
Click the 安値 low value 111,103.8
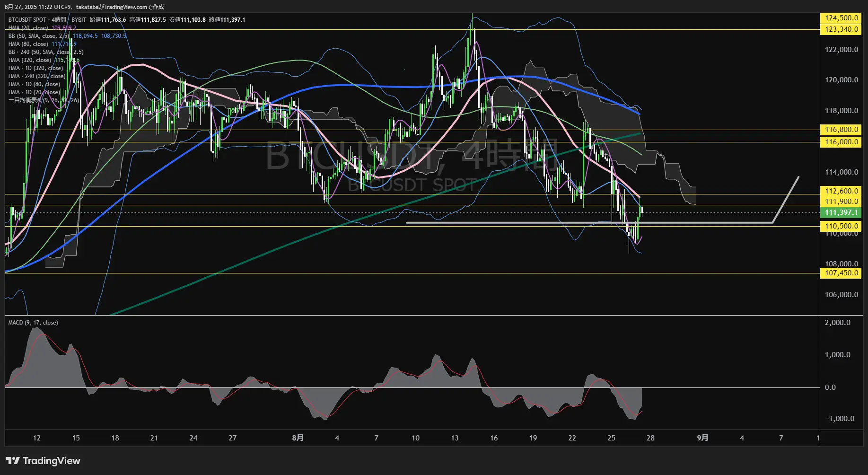[x=193, y=20]
